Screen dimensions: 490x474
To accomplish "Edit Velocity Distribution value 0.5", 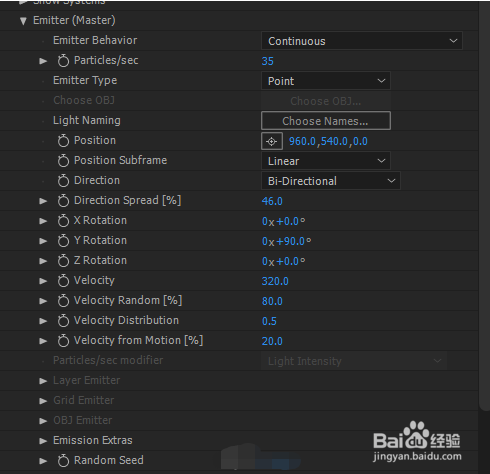I will [269, 321].
